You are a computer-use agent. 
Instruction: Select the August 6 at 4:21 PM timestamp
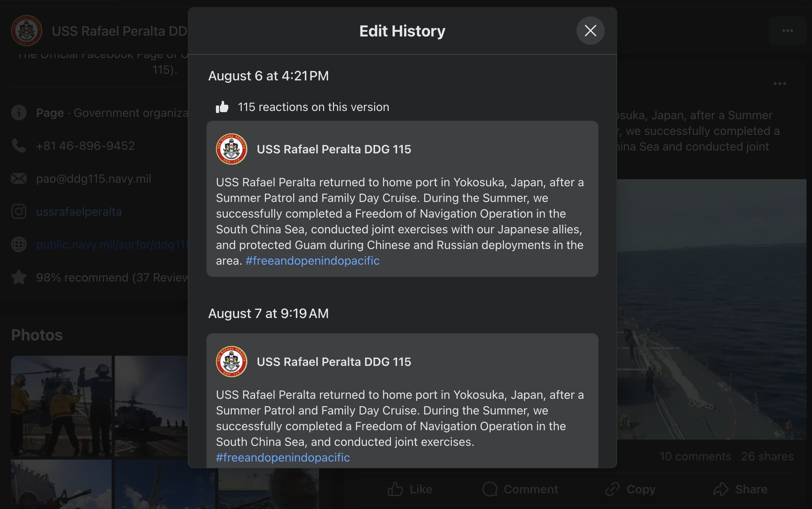(268, 76)
